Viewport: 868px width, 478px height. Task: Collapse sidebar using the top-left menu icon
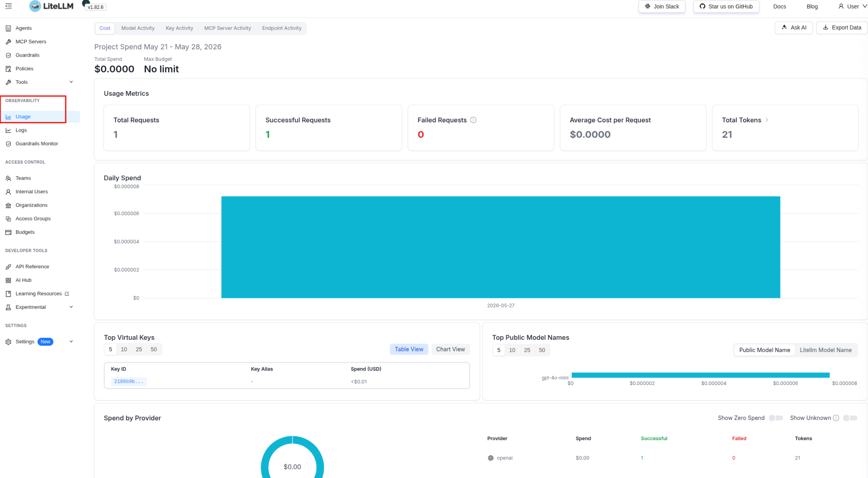(8, 6)
